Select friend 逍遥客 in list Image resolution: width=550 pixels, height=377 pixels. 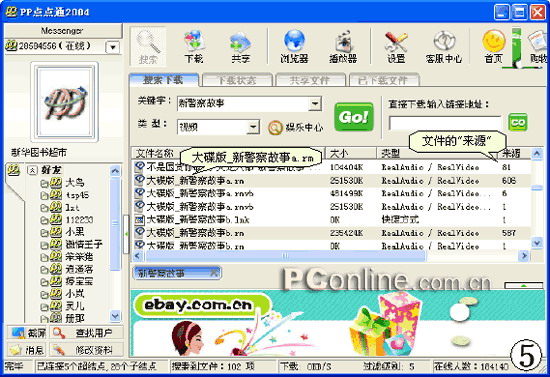79,269
